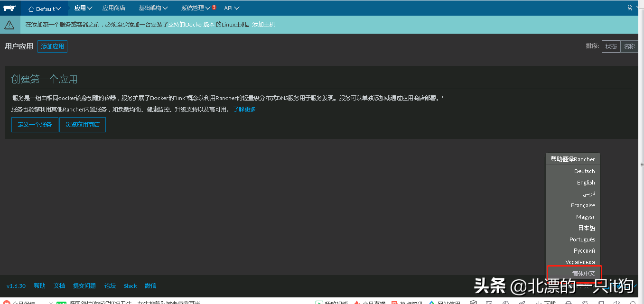The image size is (644, 304).
Task: Sort applications by 状态
Action: (611, 46)
